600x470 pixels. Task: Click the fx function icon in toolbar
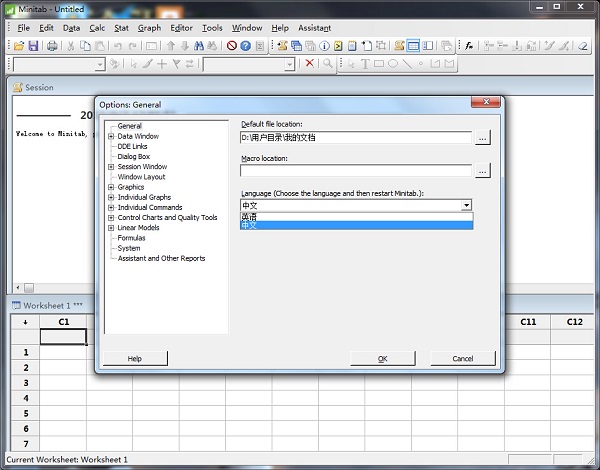[x=469, y=46]
